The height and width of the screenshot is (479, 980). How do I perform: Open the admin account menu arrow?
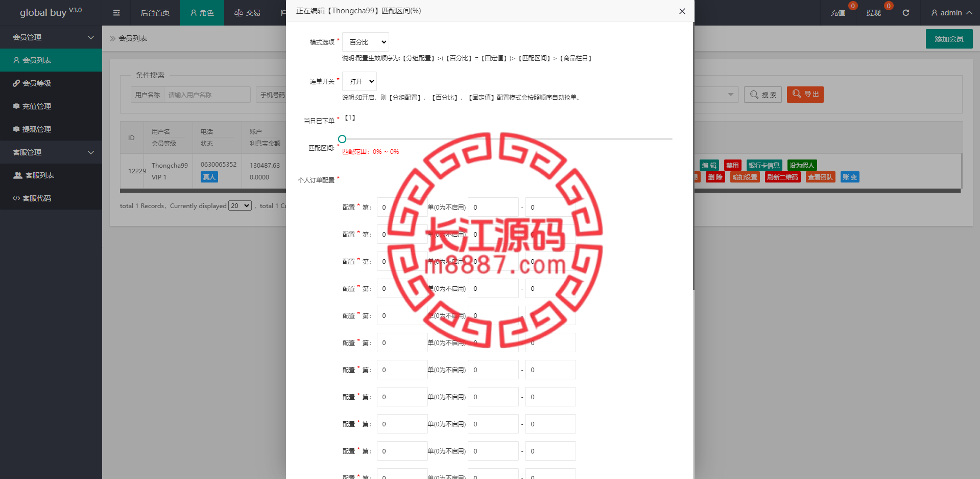tap(969, 13)
